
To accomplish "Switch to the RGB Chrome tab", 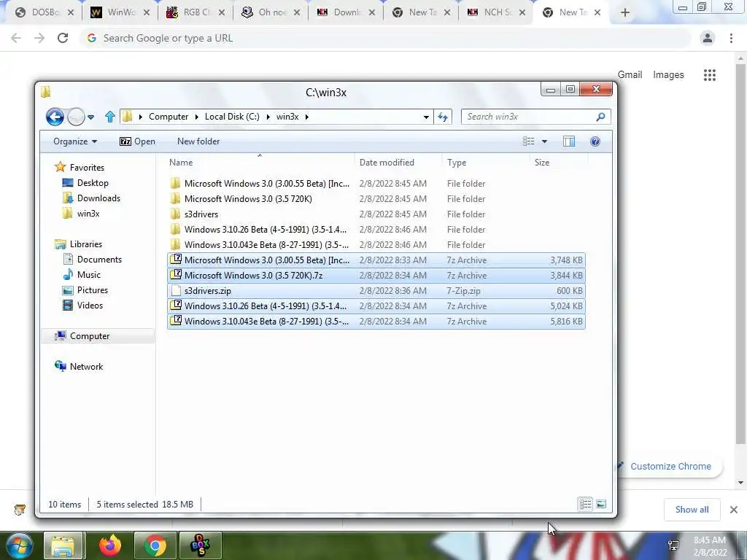I will [x=194, y=13].
